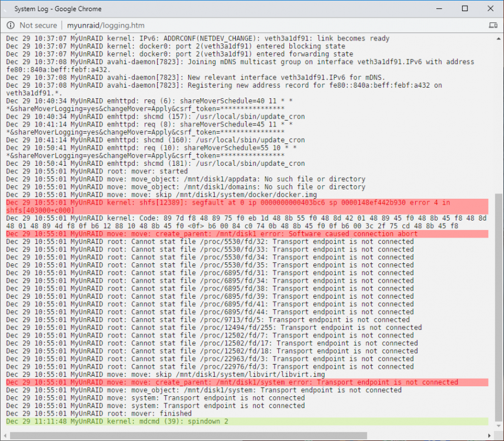504x441 pixels.
Task: Click the 'entered blocking state' docker0 line
Action: tap(175, 46)
